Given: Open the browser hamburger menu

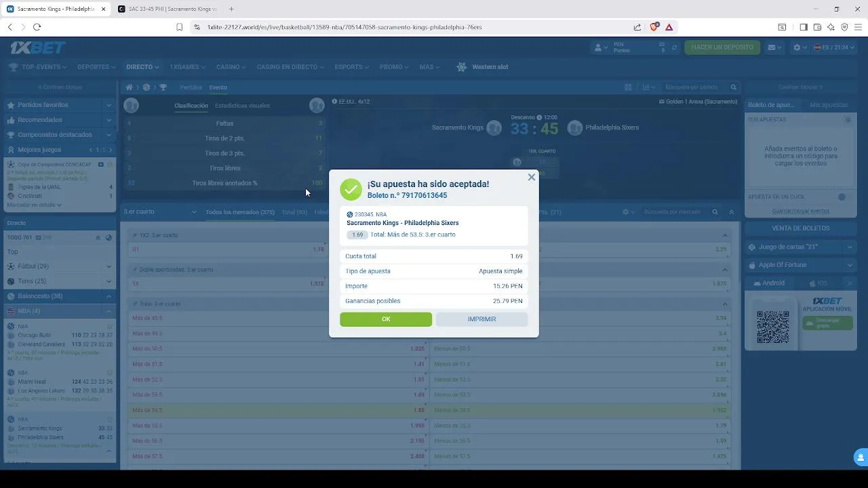Looking at the screenshot, I should click(859, 27).
